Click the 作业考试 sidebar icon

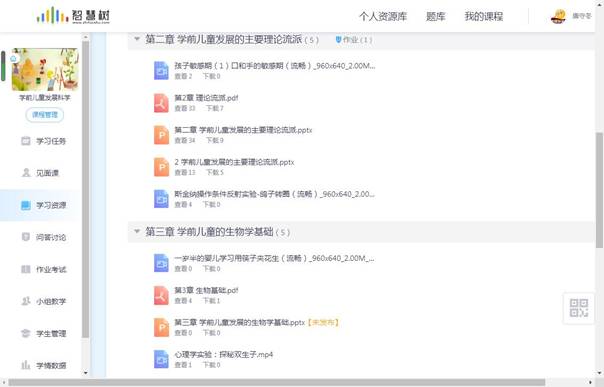26,269
